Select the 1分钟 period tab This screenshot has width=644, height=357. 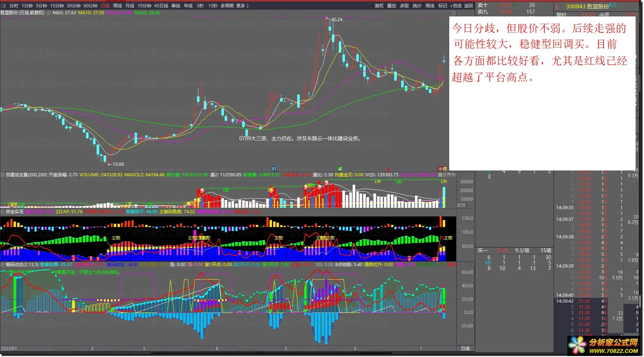27,6
